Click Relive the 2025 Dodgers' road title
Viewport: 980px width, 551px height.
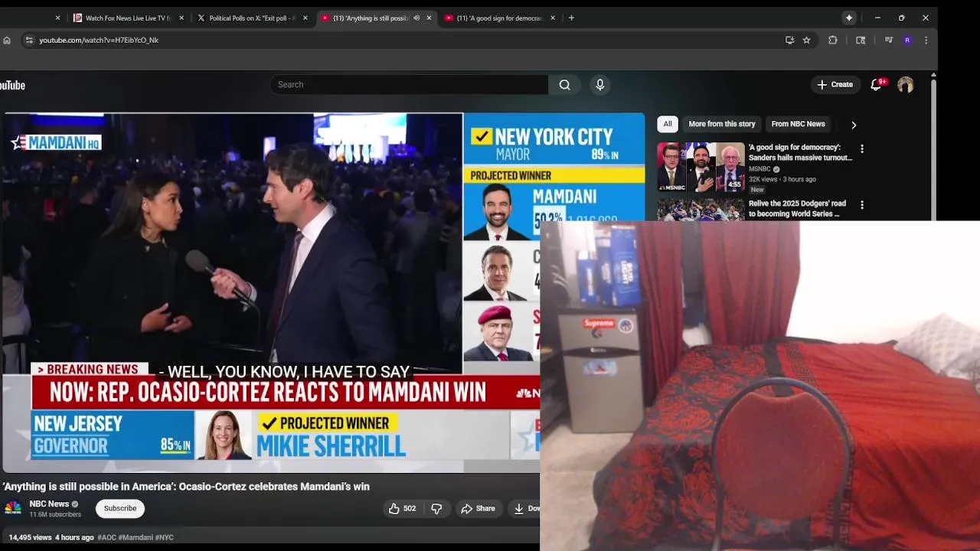coord(797,209)
